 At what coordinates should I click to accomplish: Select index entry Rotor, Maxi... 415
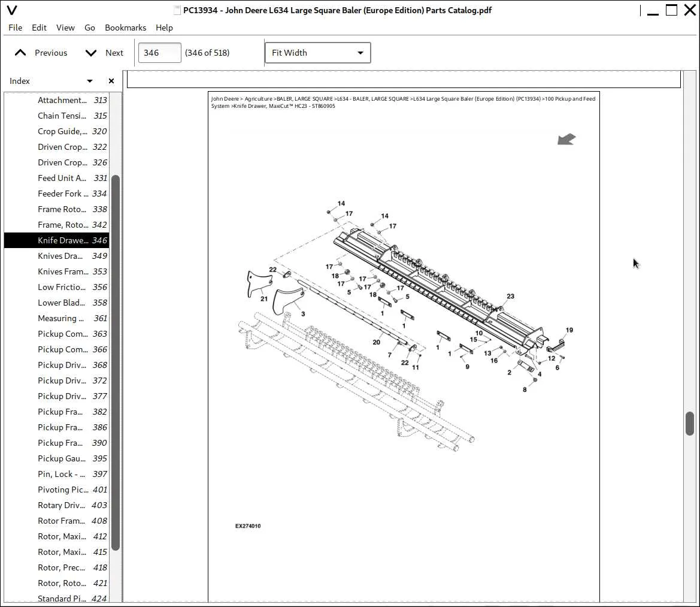57,552
